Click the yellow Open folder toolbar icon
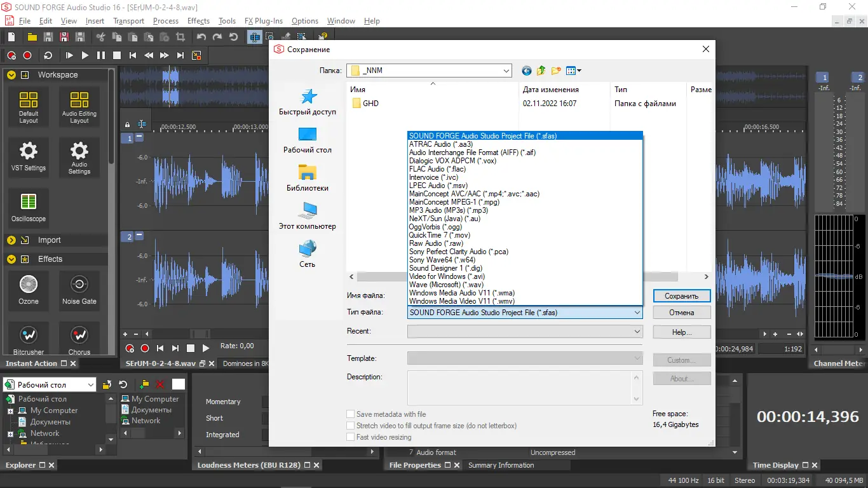The width and height of the screenshot is (868, 488). click(32, 37)
